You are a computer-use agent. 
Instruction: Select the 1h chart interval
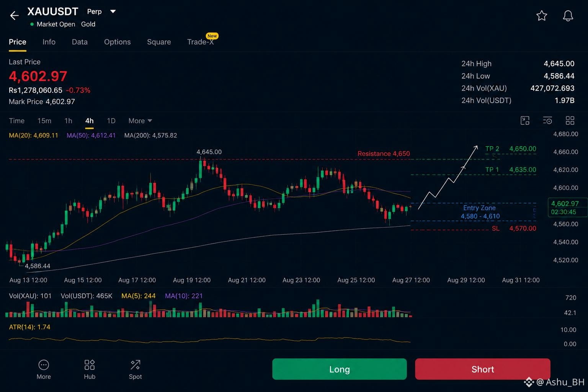point(68,121)
